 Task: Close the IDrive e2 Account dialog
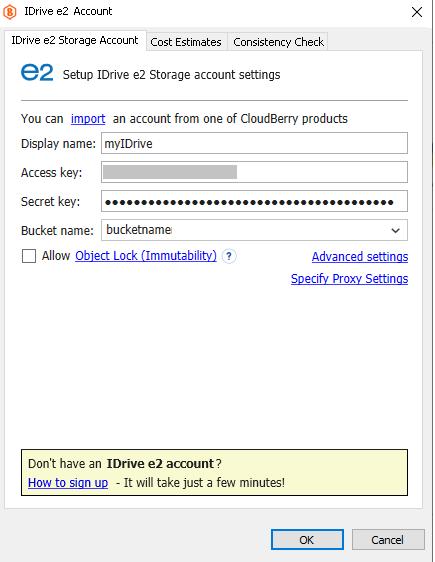417,12
